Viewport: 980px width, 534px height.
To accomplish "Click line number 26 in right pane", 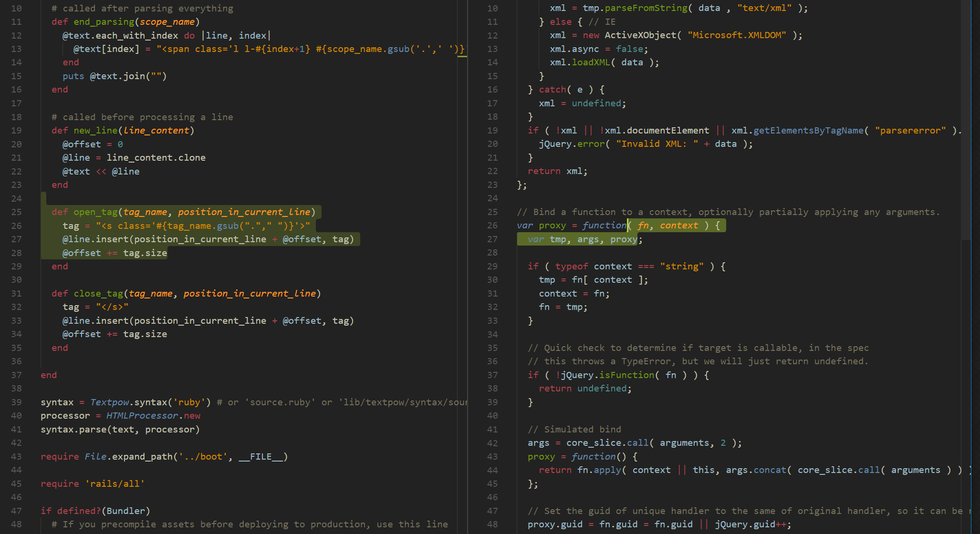I will pyautogui.click(x=492, y=225).
